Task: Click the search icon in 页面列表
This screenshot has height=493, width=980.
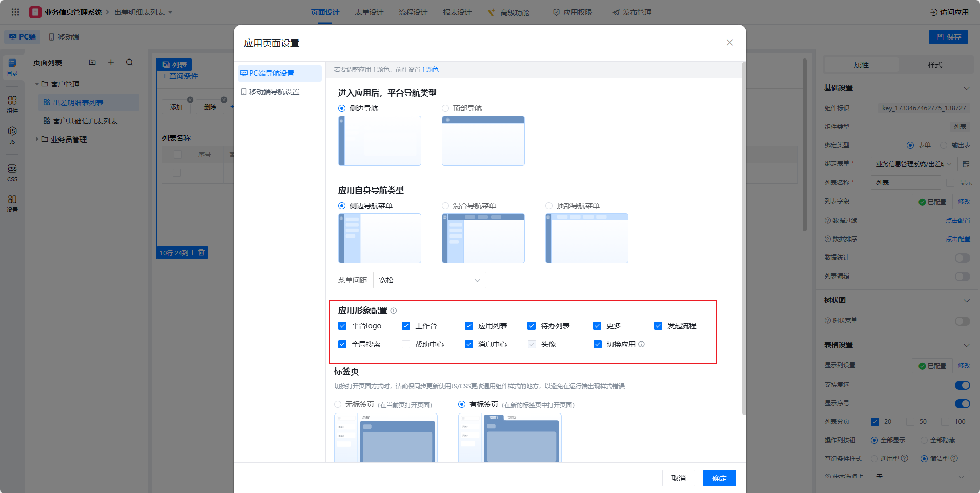Action: click(129, 63)
